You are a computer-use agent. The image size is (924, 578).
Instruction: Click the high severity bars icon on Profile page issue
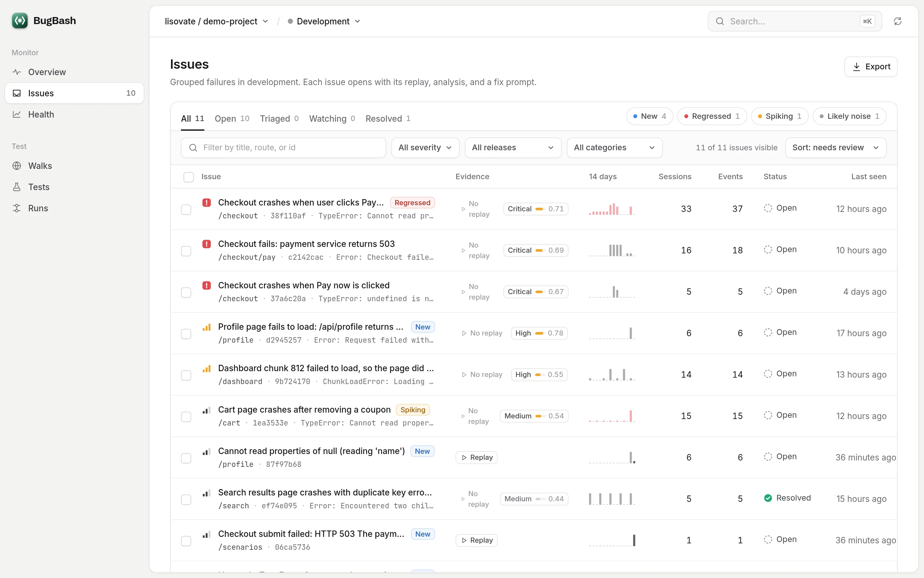(207, 327)
